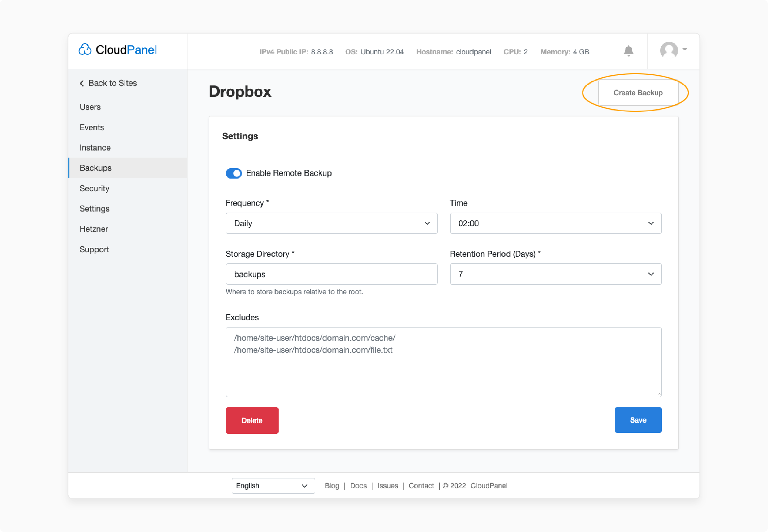The height and width of the screenshot is (532, 768).
Task: Click the Enable Remote Backup label
Action: click(289, 173)
